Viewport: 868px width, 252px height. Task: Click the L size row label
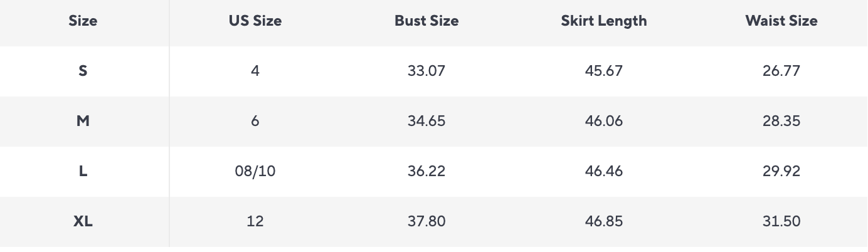83,171
